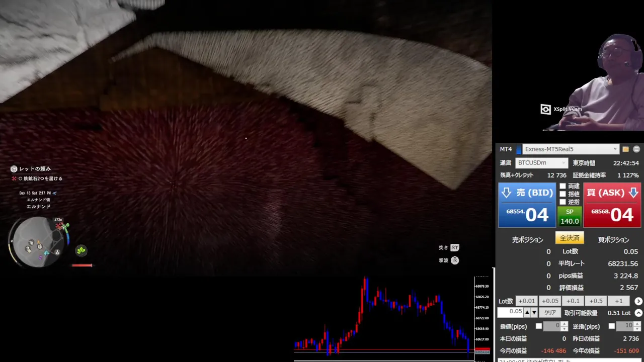Click the down arrow icon on the 売 (BID) button

click(507, 193)
